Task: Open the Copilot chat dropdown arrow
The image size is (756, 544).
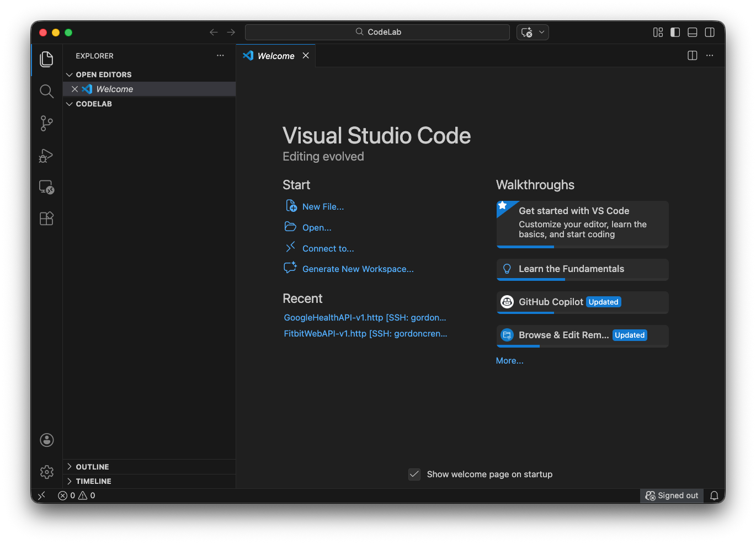Action: coord(542,32)
